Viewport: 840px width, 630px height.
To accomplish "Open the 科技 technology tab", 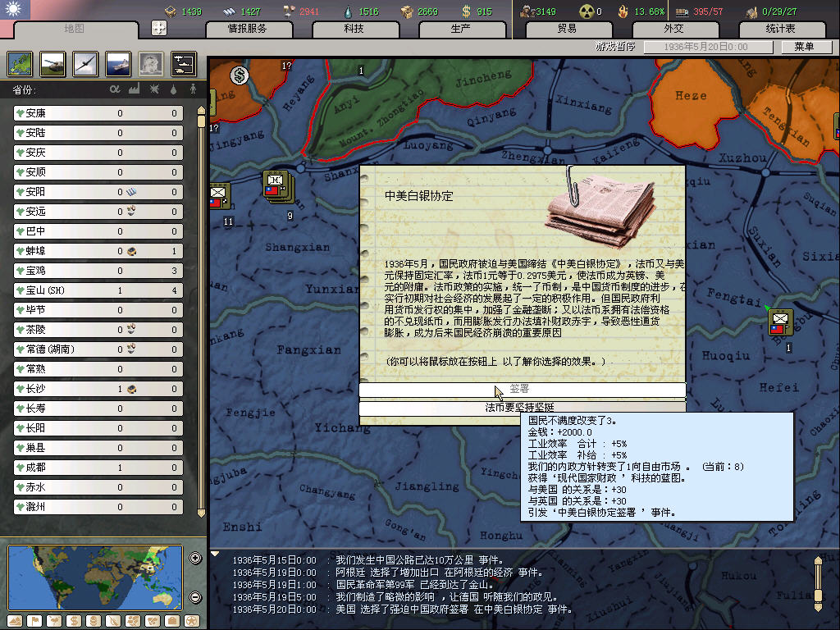I will point(354,29).
